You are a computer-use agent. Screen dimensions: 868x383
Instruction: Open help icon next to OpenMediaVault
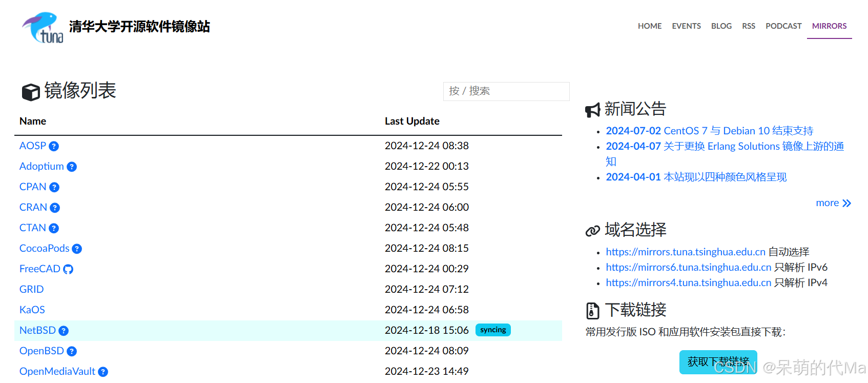click(103, 372)
